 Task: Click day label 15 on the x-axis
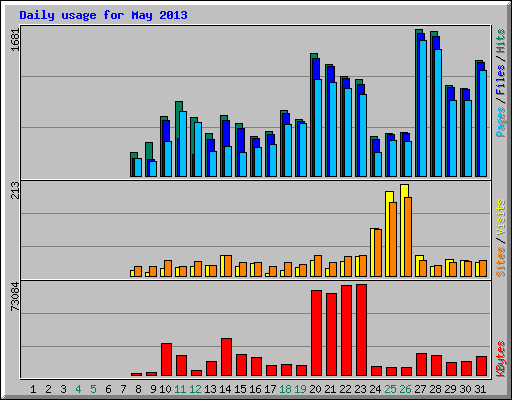tap(240, 389)
